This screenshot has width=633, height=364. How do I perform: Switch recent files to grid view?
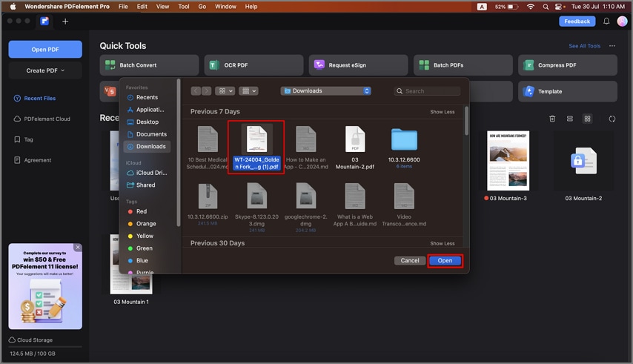click(587, 119)
